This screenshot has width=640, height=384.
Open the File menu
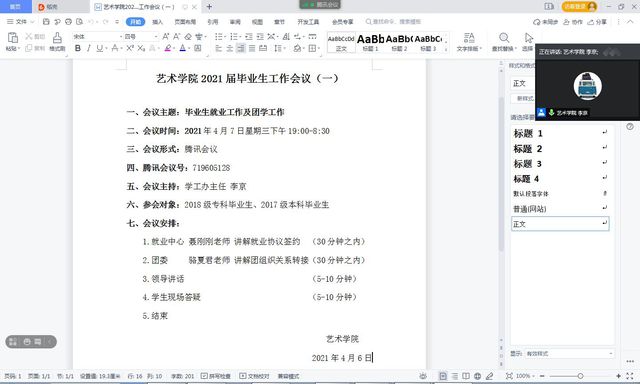[20, 22]
